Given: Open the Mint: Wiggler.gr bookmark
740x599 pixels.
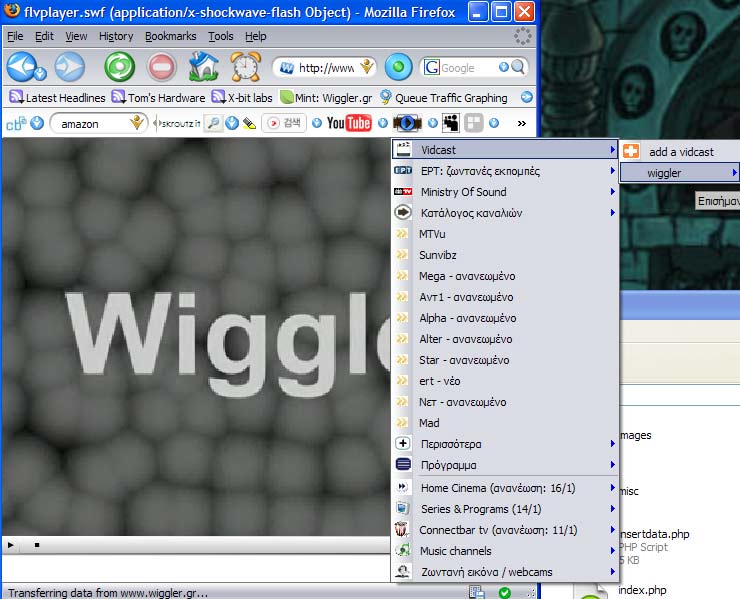Looking at the screenshot, I should [x=326, y=98].
